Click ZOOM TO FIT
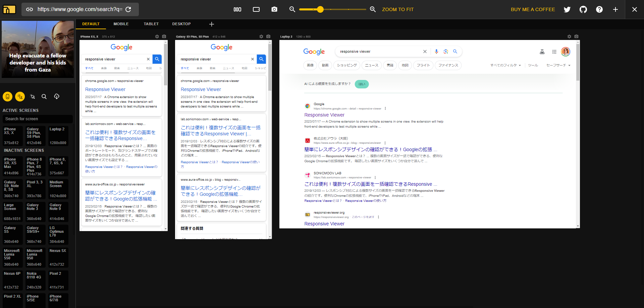The height and width of the screenshot is (308, 644). (398, 9)
